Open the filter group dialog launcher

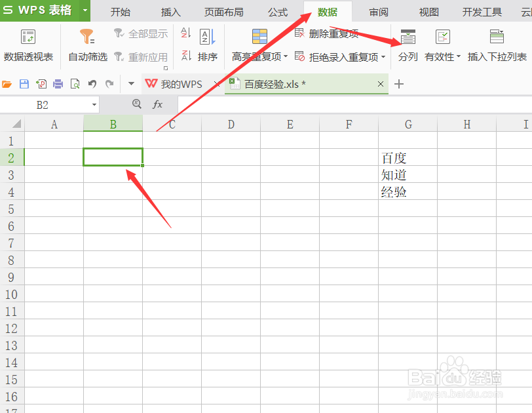(166, 68)
